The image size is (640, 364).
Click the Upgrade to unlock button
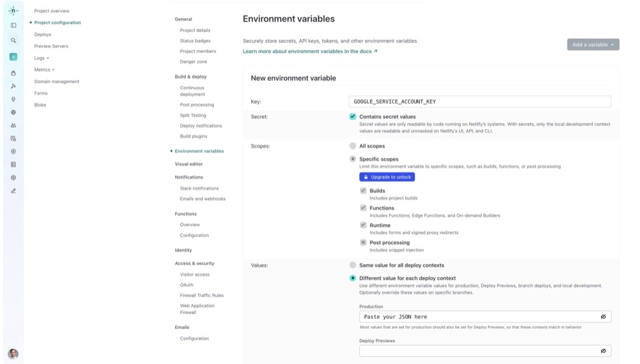[387, 177]
